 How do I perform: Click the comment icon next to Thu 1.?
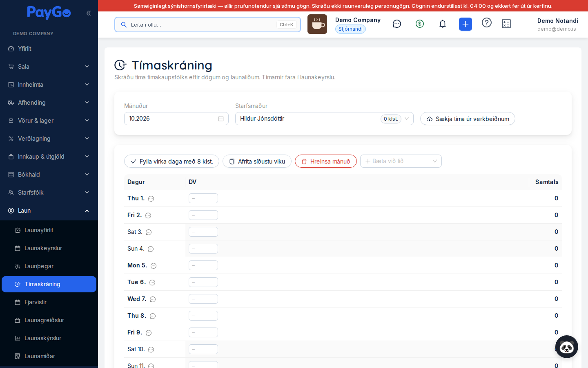click(151, 199)
